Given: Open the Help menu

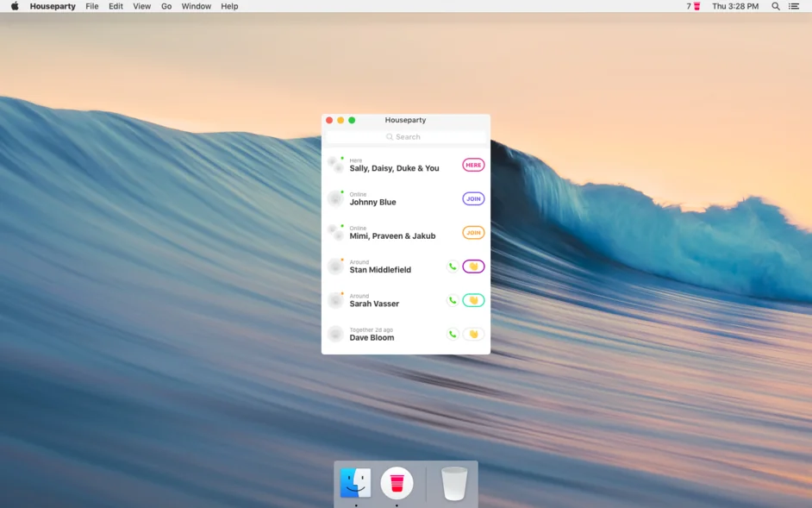Looking at the screenshot, I should pyautogui.click(x=228, y=6).
